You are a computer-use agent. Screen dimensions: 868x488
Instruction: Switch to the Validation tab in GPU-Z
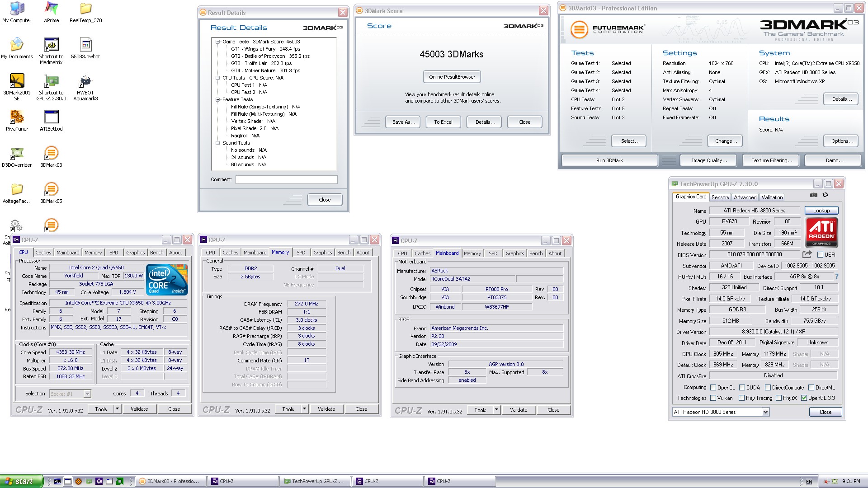(772, 197)
